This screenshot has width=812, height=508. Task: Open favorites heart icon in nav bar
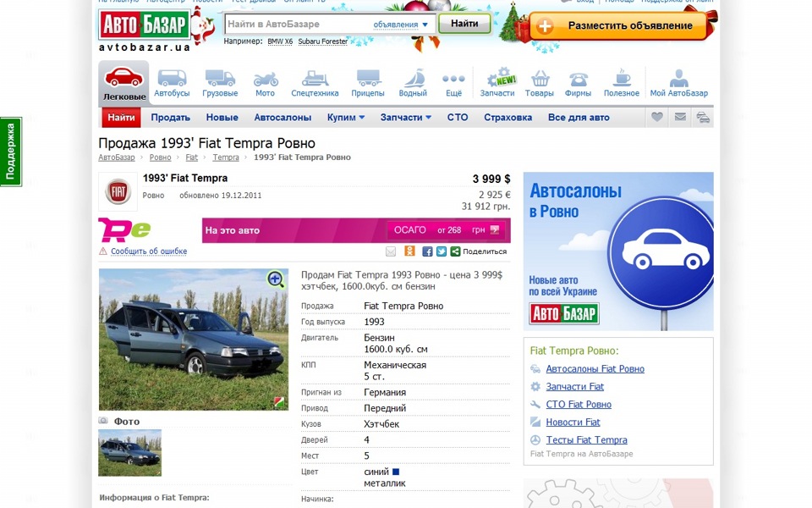(x=656, y=117)
